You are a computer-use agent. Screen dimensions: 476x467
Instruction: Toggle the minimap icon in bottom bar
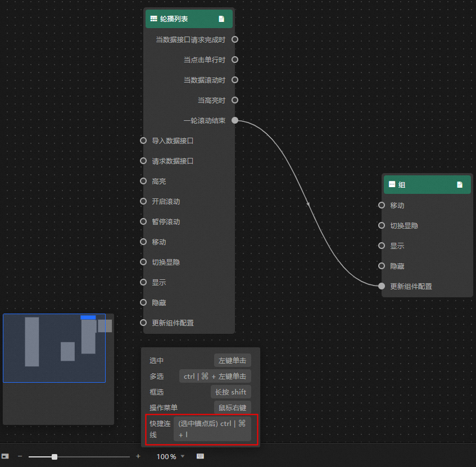5,456
